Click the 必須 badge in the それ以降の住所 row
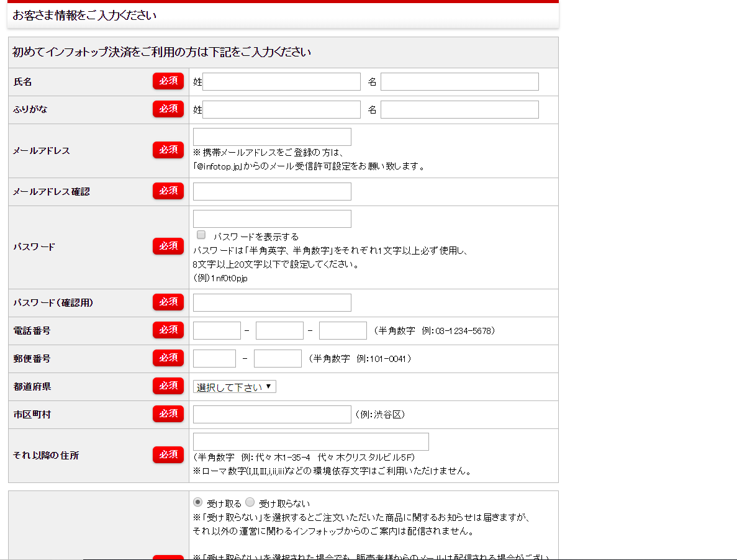The image size is (737, 560). click(x=168, y=454)
